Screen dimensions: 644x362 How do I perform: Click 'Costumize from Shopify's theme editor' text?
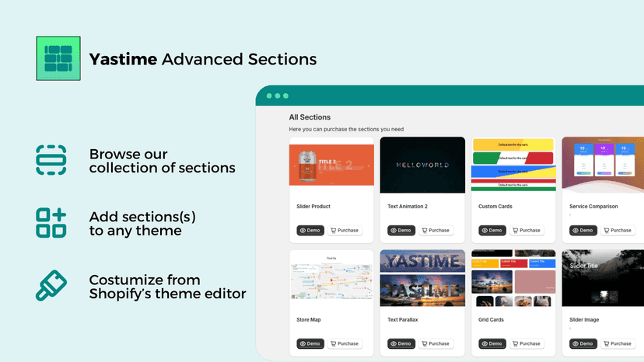tap(167, 287)
